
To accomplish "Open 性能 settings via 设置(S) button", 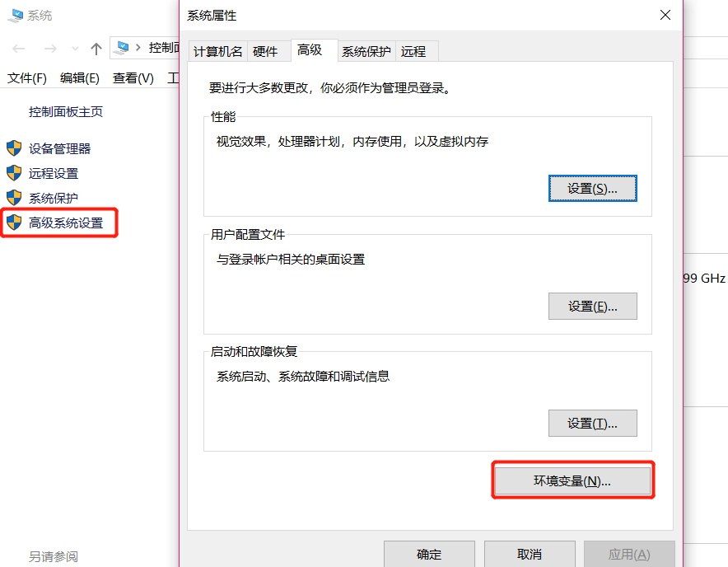I will 592,188.
